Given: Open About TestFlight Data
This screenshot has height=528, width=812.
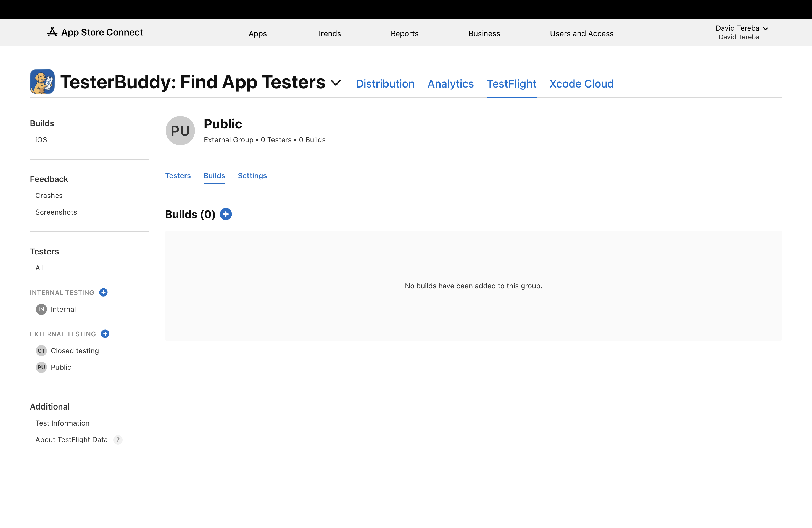Looking at the screenshot, I should [72, 440].
